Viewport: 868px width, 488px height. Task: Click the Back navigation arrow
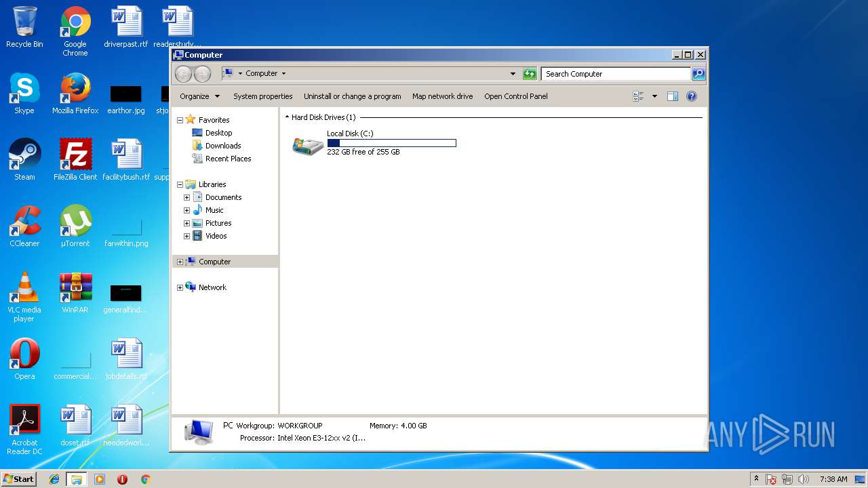click(183, 74)
